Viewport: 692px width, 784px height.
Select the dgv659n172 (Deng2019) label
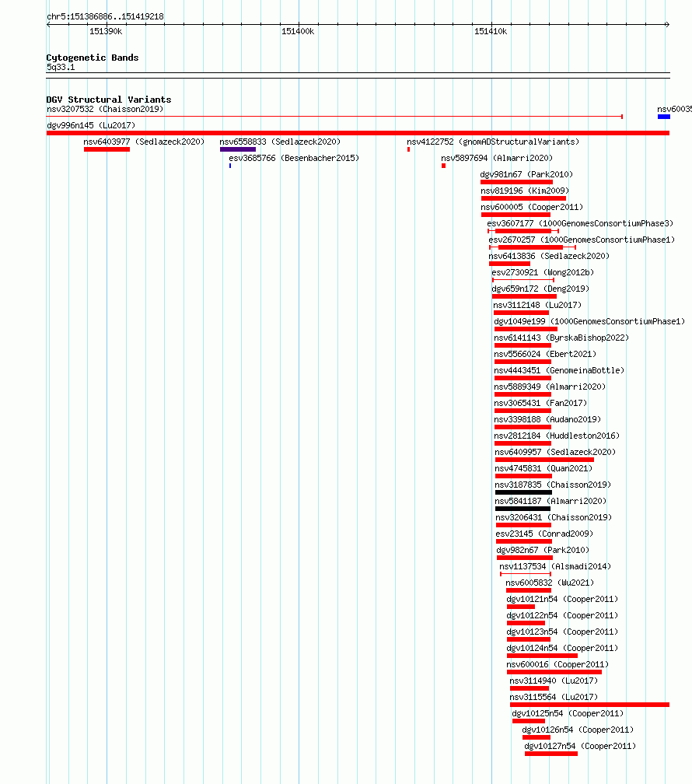(x=540, y=289)
